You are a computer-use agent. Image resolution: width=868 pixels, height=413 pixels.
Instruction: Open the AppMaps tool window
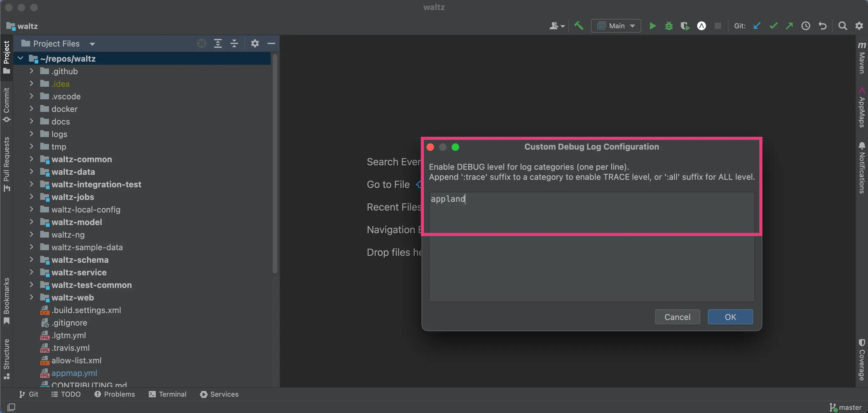point(862,107)
